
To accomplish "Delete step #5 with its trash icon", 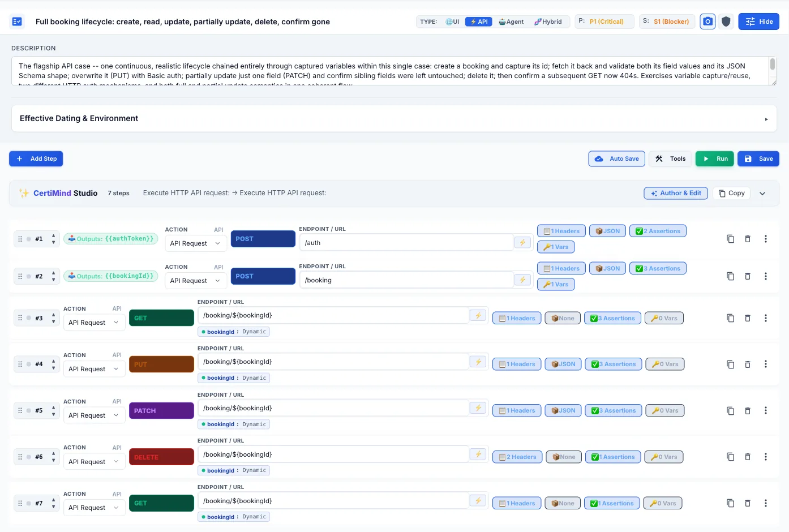I will pos(747,410).
